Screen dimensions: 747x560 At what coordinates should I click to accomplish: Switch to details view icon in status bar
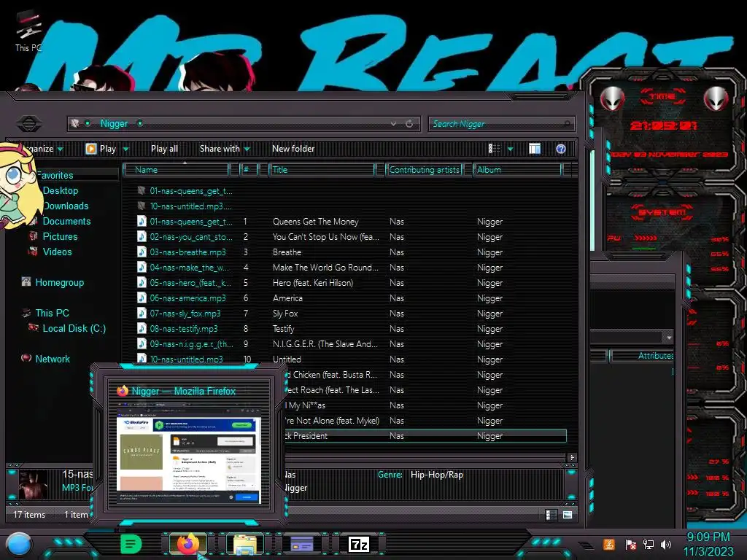[551, 515]
